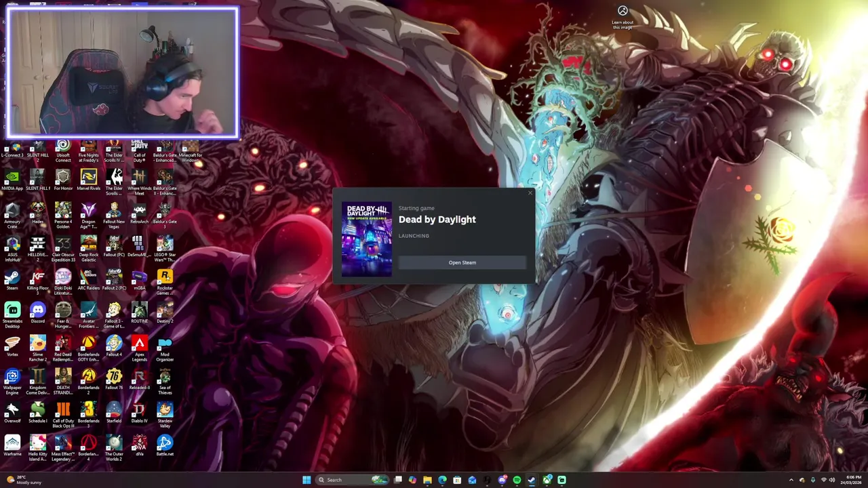
Task: Select the Sea of Thieves icon
Action: pos(165,382)
